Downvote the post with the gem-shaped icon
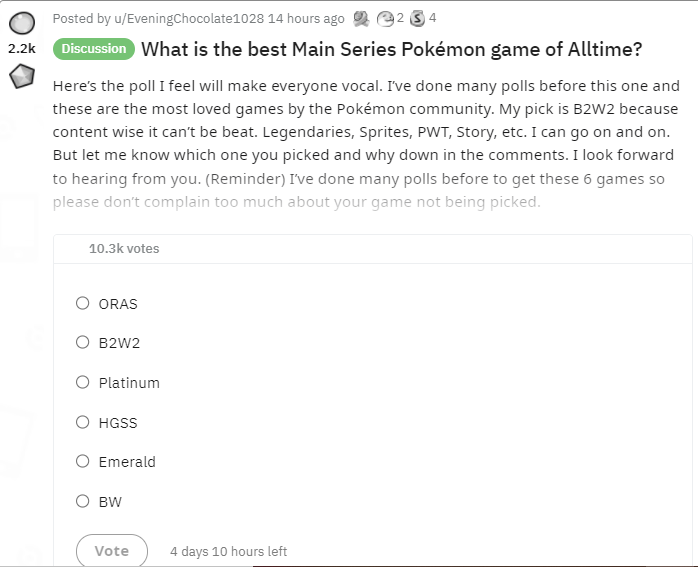698x570 pixels. 22,76
